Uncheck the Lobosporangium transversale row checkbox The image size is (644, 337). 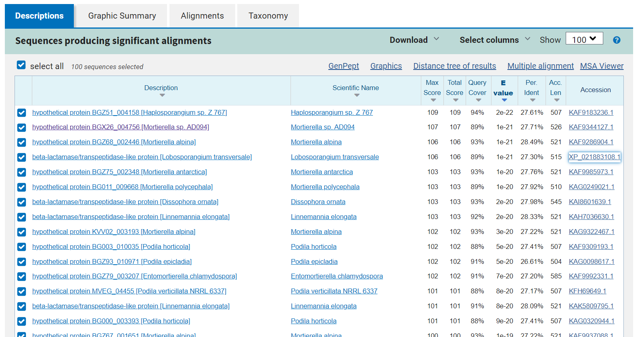tap(22, 158)
